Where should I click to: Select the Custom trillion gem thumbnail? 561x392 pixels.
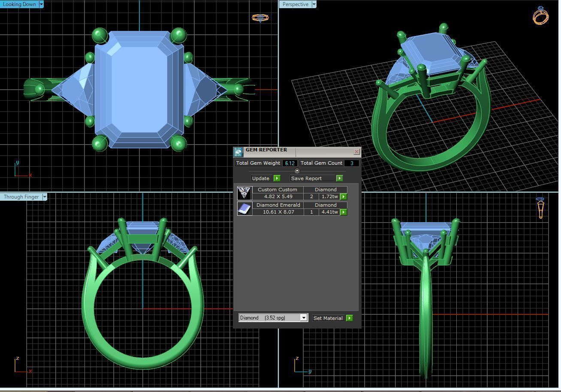pyautogui.click(x=244, y=193)
